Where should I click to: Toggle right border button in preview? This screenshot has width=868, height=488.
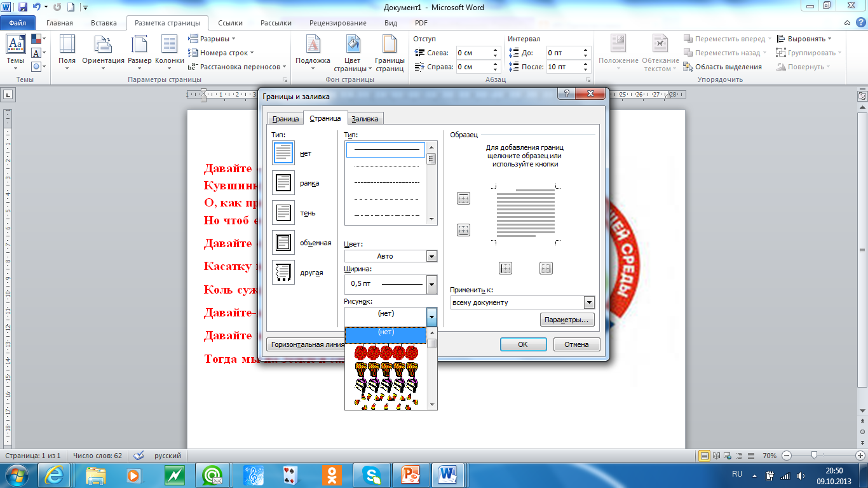click(x=546, y=268)
